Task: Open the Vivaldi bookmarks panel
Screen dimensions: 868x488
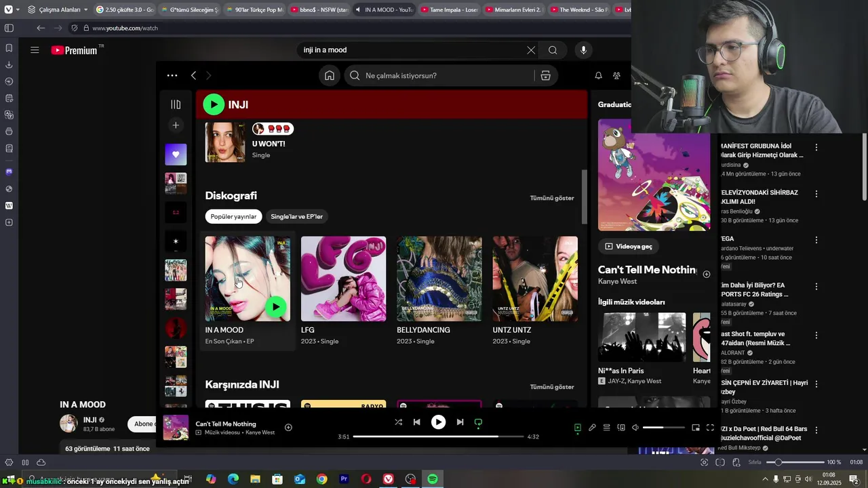Action: point(9,48)
